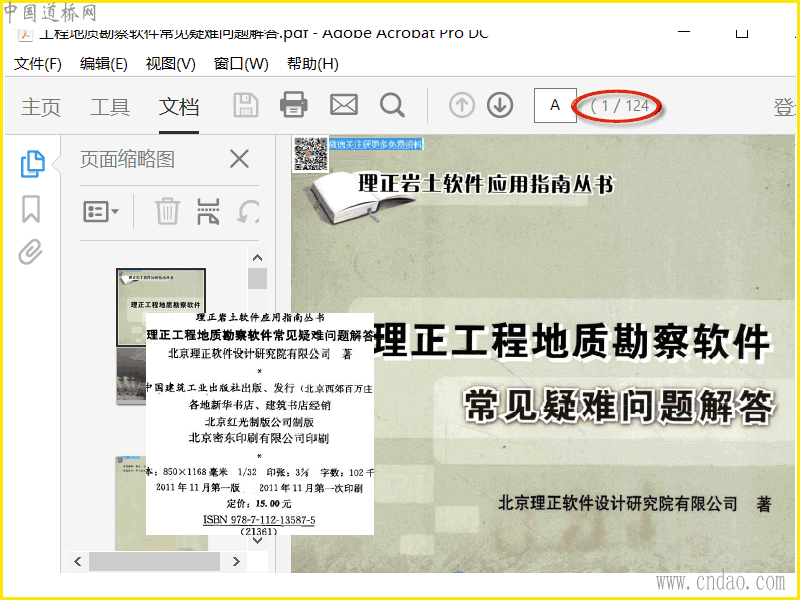800x600 pixels.
Task: Open 视图(V) menu
Action: coord(170,64)
